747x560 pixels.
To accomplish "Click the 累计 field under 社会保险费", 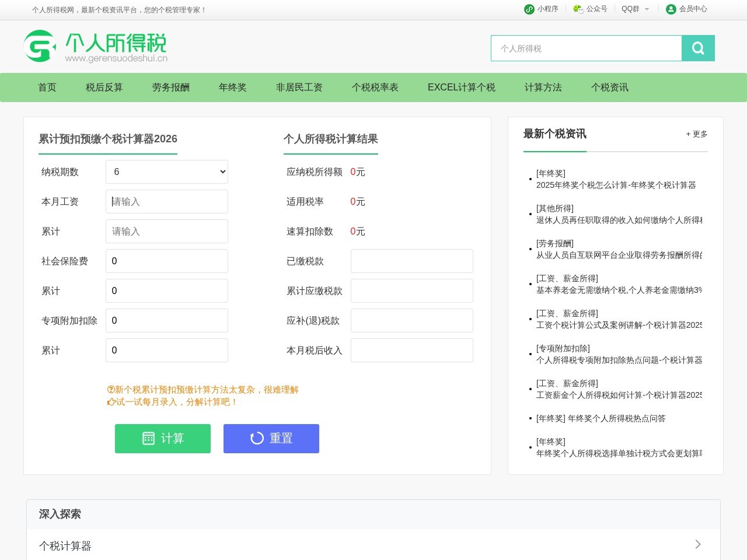I will click(x=167, y=290).
